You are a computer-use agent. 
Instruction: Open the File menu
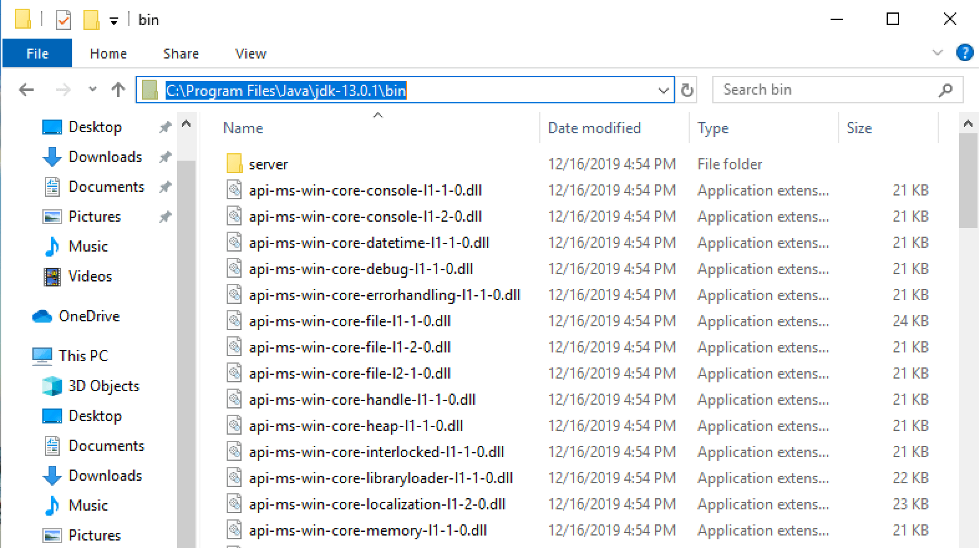(37, 54)
